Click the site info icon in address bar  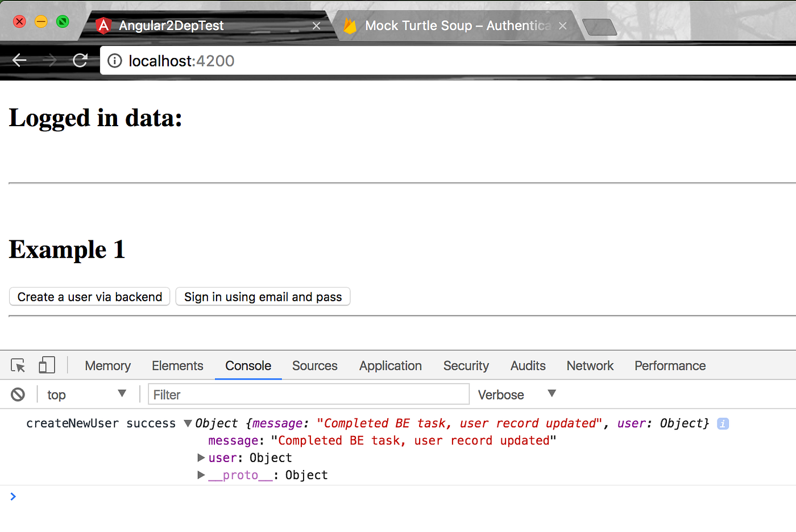(115, 61)
